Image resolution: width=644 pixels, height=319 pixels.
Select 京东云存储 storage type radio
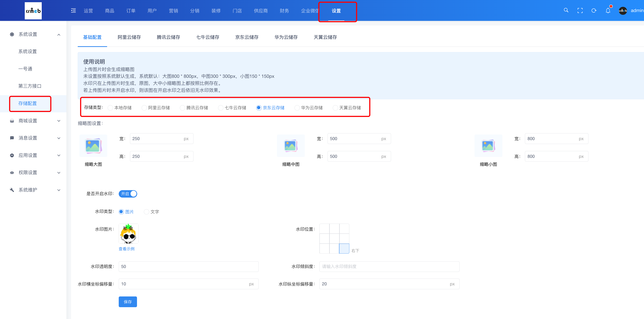coord(259,108)
